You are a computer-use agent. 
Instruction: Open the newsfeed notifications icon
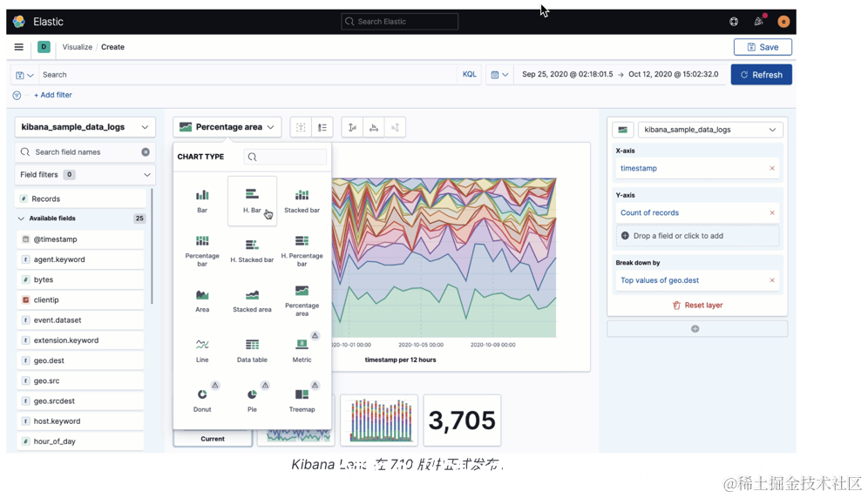[758, 22]
